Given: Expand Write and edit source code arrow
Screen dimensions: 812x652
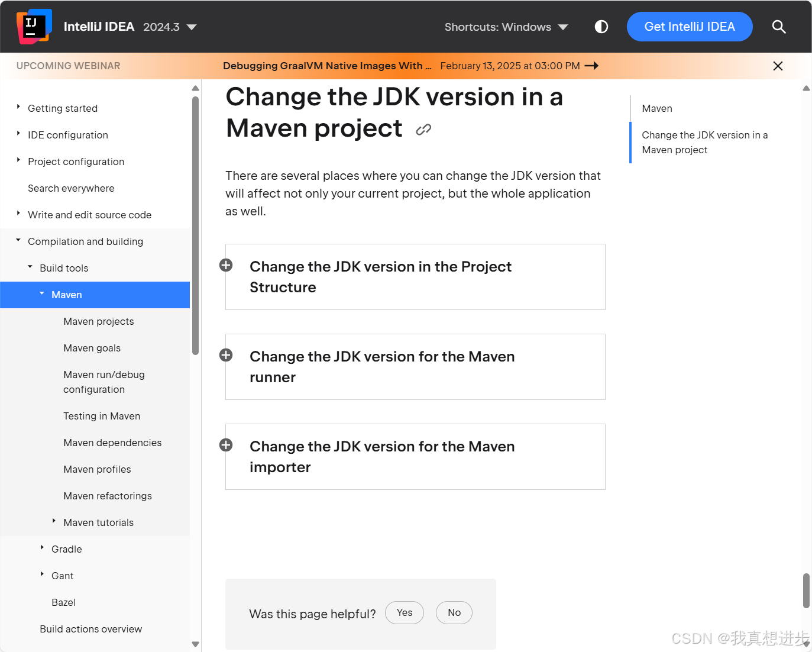Looking at the screenshot, I should point(18,214).
